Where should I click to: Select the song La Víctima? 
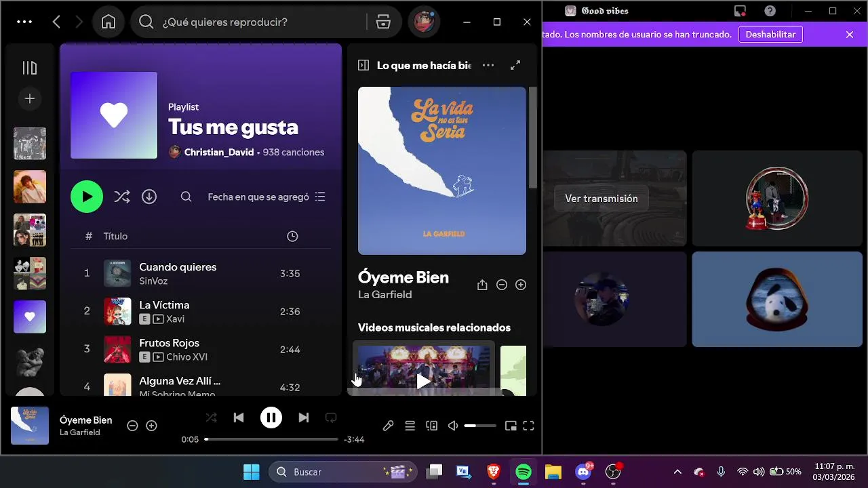pos(164,305)
